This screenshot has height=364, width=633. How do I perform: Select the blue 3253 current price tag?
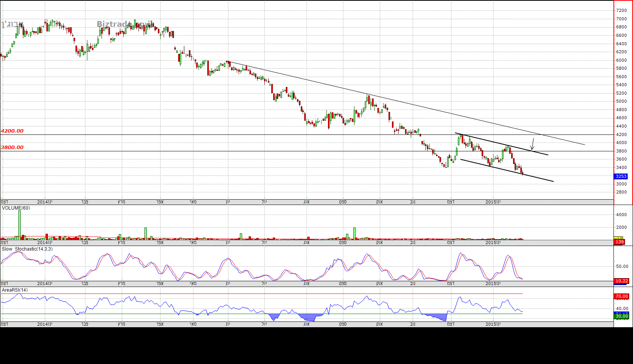tap(621, 176)
